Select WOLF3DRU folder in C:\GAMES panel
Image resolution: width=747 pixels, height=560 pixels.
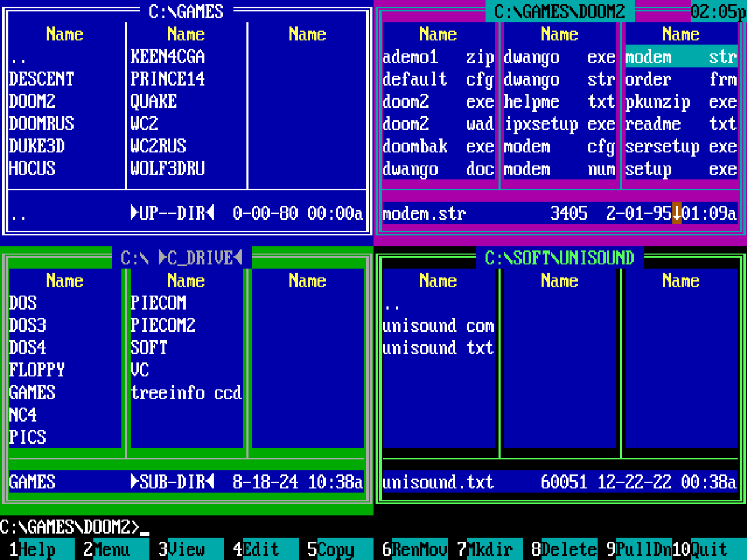coord(187,168)
